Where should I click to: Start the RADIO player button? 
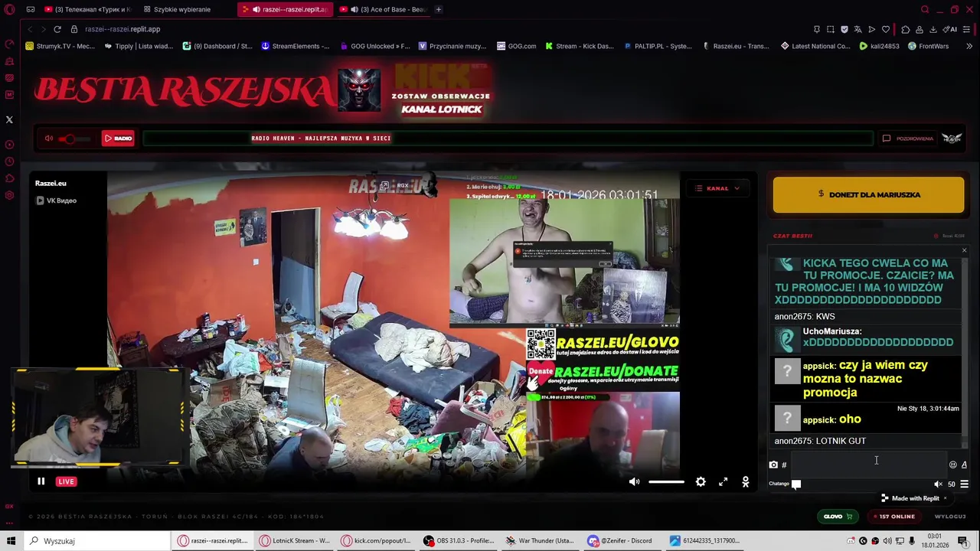pyautogui.click(x=118, y=139)
